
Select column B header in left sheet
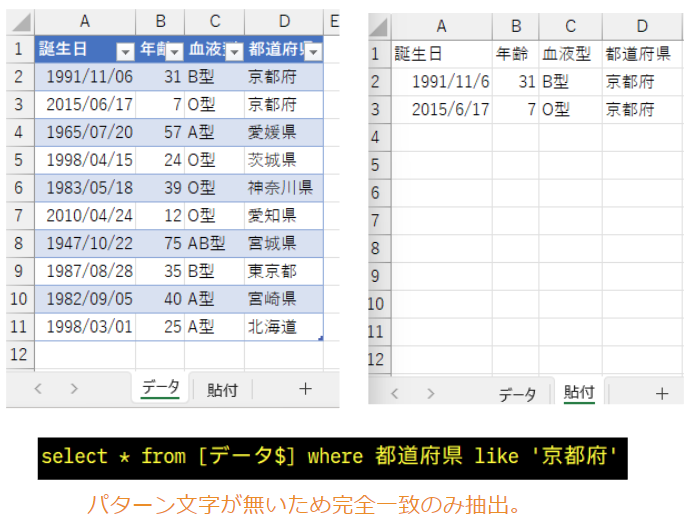(160, 21)
